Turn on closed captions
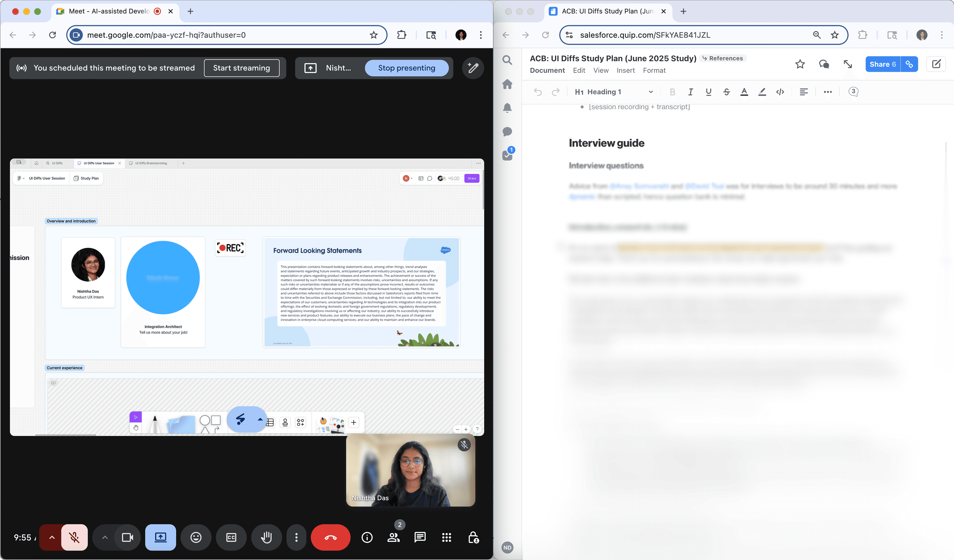Screen dimensions: 954x560 [x=231, y=537]
